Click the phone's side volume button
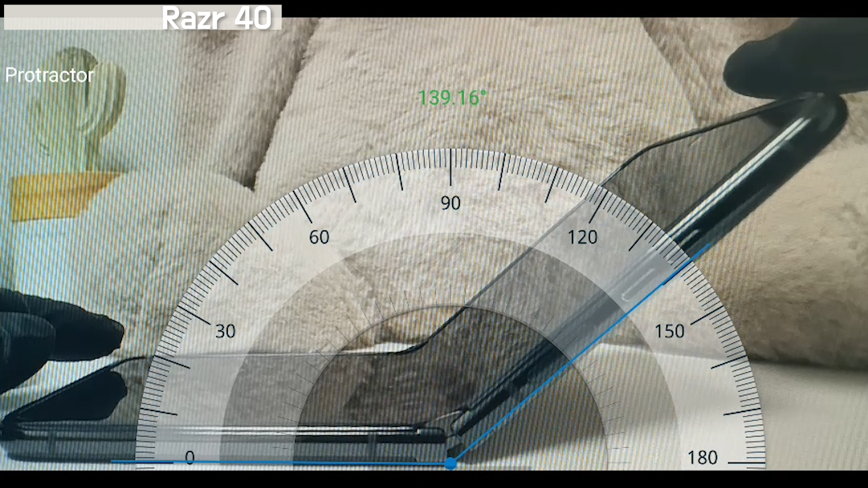 coord(638,285)
